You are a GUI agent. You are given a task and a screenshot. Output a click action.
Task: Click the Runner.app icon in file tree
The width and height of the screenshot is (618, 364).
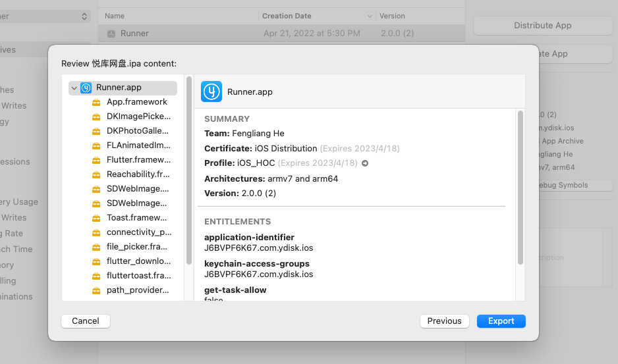[86, 88]
